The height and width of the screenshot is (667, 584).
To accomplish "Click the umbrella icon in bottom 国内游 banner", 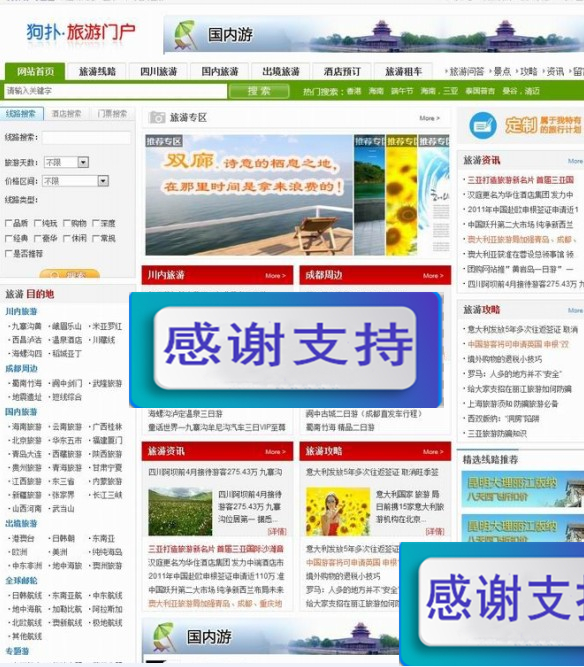I will (x=163, y=637).
